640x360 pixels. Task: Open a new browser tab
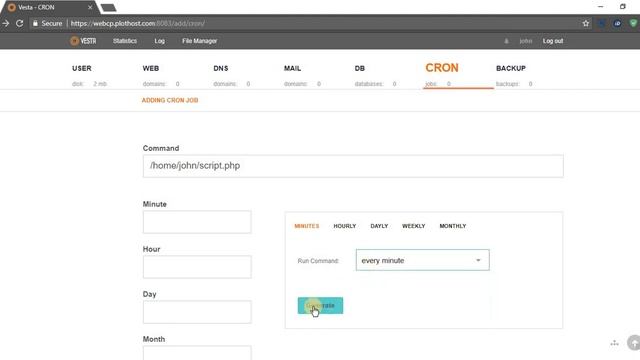(x=109, y=8)
